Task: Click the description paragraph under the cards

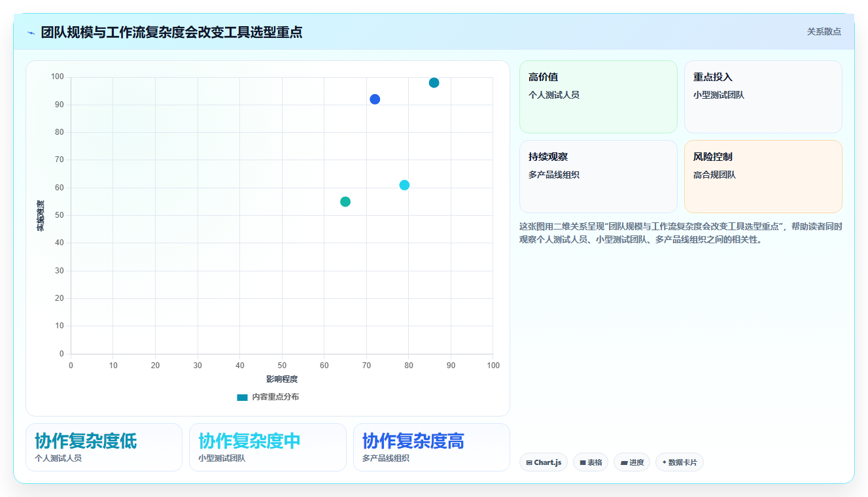Action: tap(680, 233)
